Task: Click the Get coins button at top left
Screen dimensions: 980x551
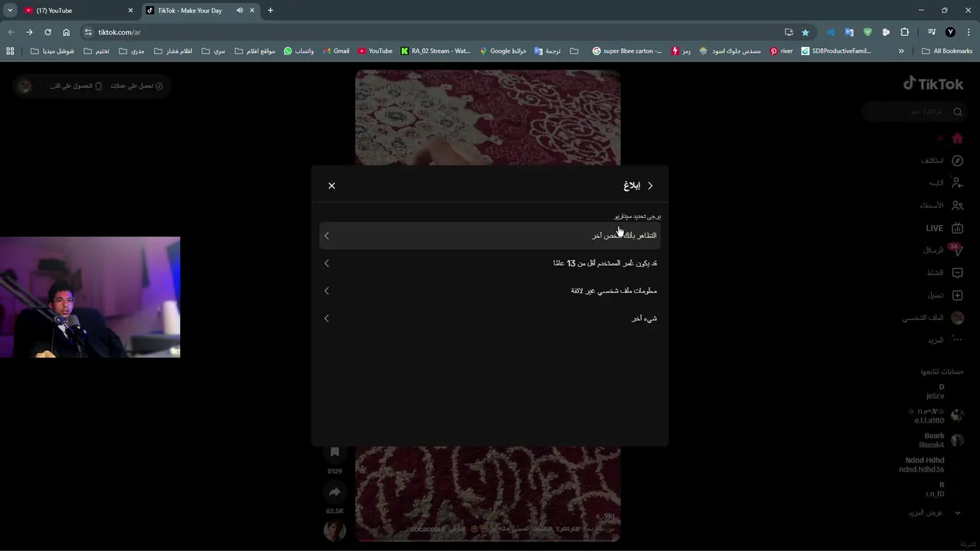Action: 137,86
